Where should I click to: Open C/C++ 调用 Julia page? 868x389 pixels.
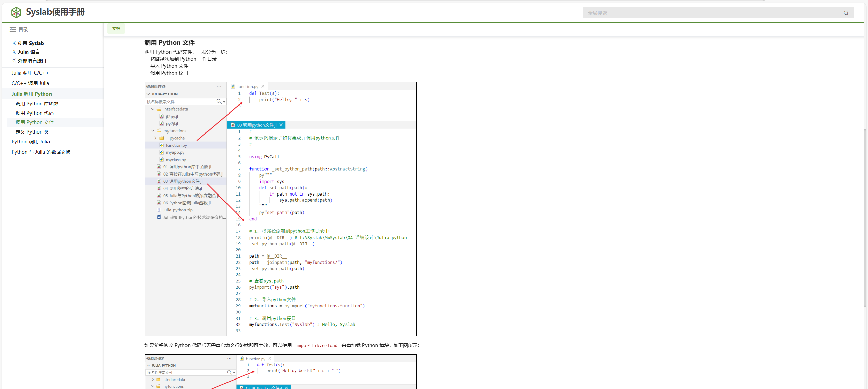pyautogui.click(x=30, y=83)
